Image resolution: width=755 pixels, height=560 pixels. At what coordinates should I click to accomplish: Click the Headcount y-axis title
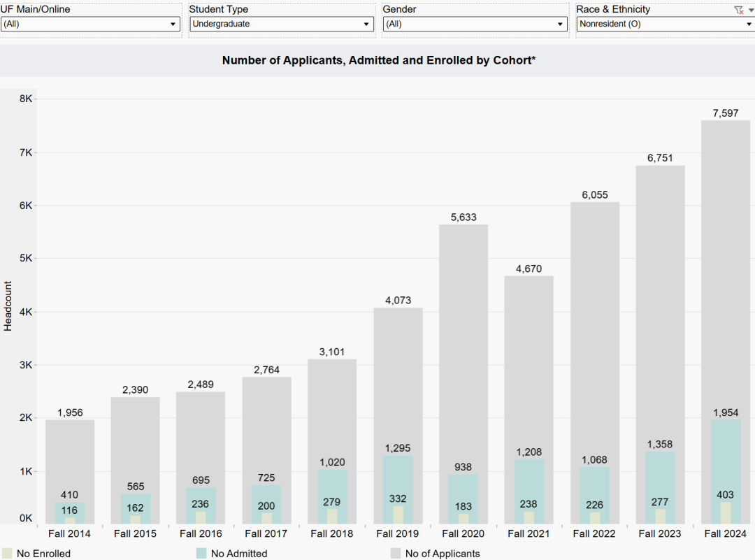(8, 306)
